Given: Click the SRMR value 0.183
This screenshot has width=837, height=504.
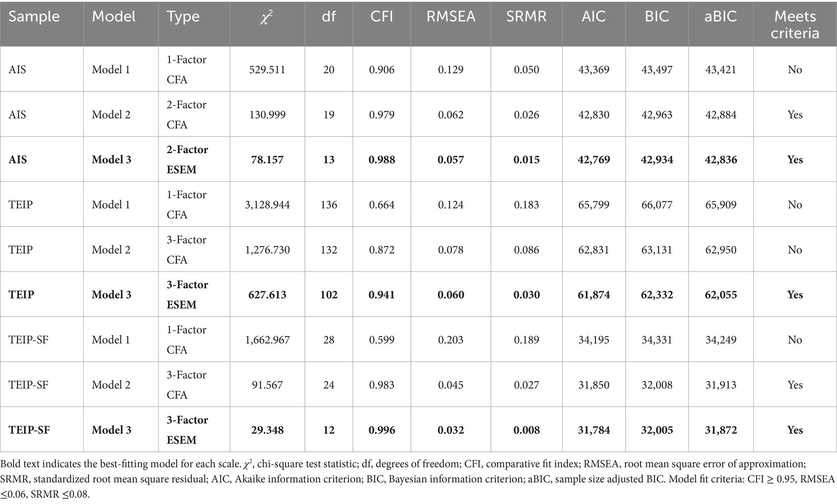Looking at the screenshot, I should pyautogui.click(x=527, y=205).
